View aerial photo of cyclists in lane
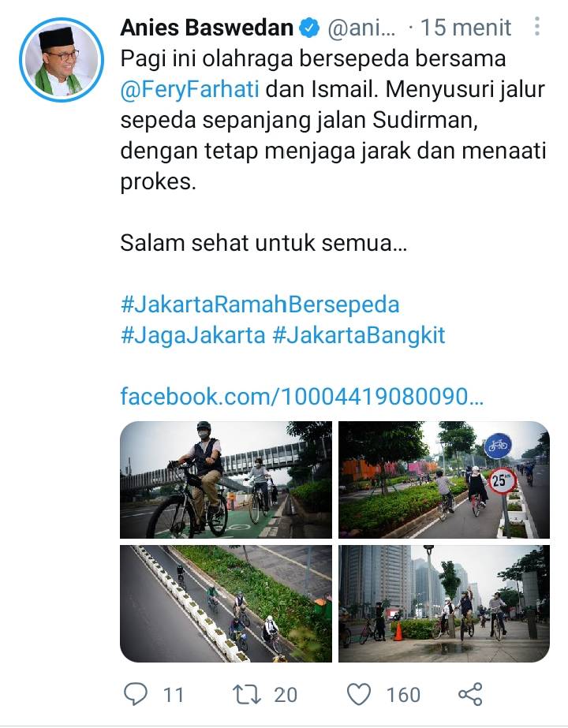 226,603
